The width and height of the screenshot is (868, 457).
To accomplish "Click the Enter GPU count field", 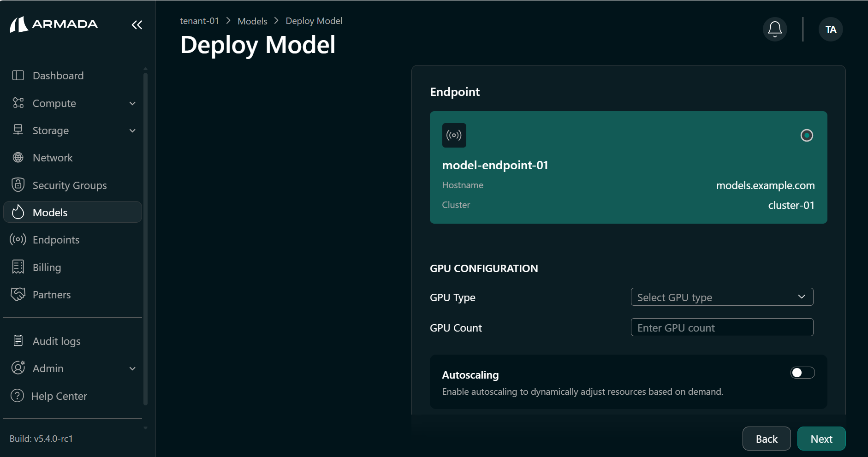I will 722,327.
